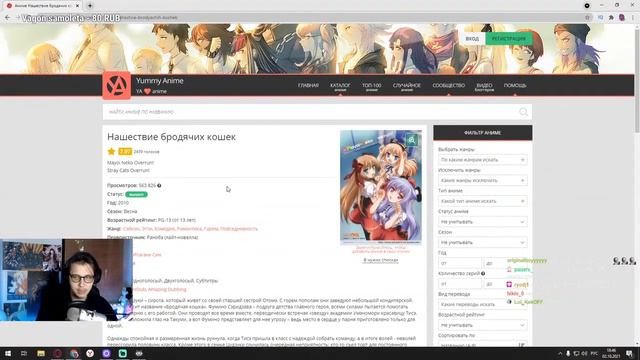Viewport: 640px width, 360px height.
Task: Open the browser extensions puzzle icon
Action: (x=611, y=18)
